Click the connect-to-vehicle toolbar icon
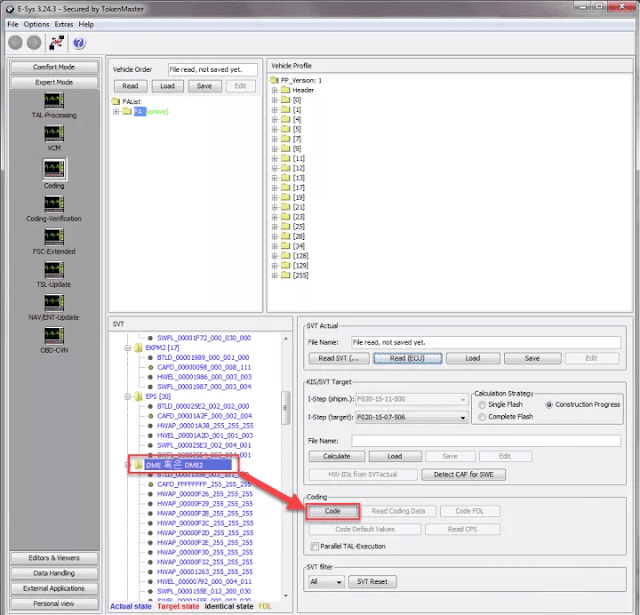The width and height of the screenshot is (640, 615). (x=56, y=42)
